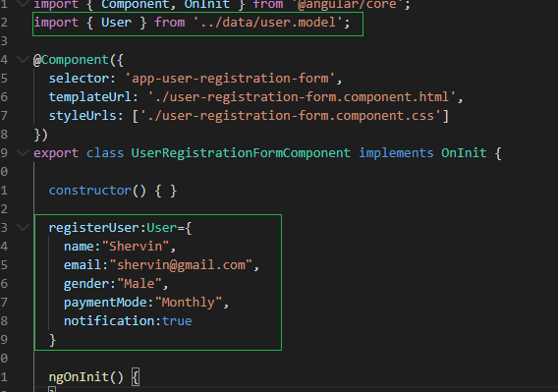The height and width of the screenshot is (392, 558).
Task: Click the registerUser property name
Action: click(93, 227)
